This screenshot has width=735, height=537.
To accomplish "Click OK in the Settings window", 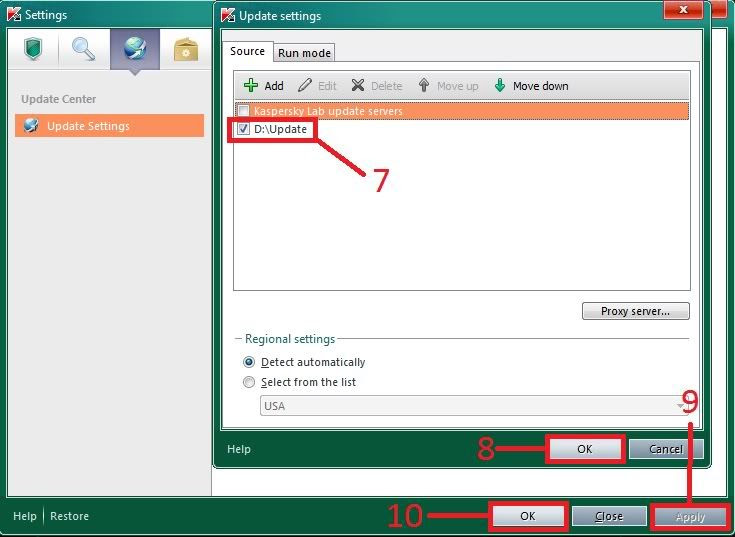I will tap(528, 516).
